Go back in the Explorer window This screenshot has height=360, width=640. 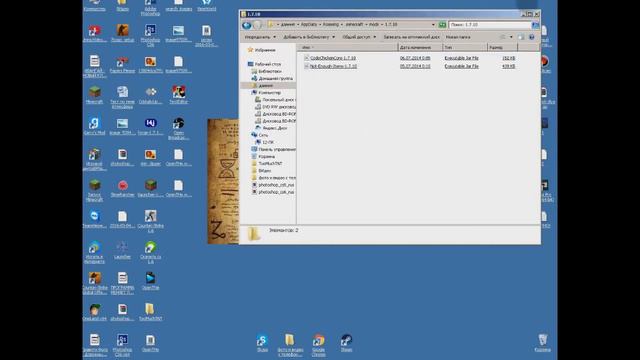coord(247,25)
